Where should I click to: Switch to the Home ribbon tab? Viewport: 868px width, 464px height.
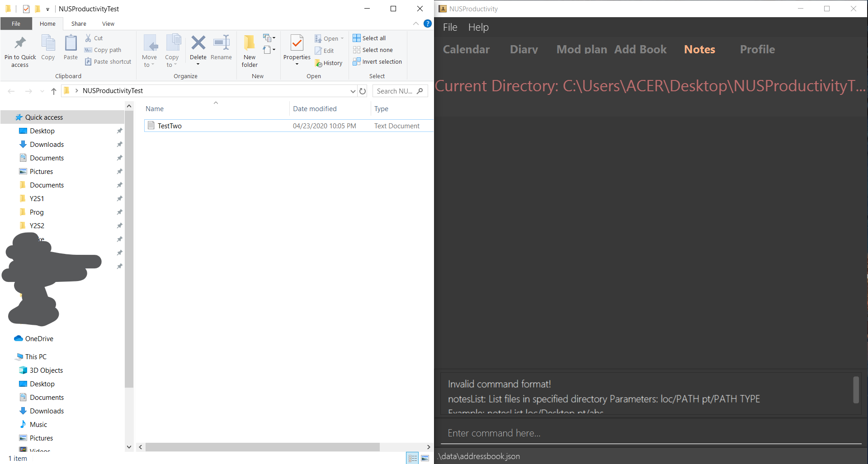[x=47, y=23]
